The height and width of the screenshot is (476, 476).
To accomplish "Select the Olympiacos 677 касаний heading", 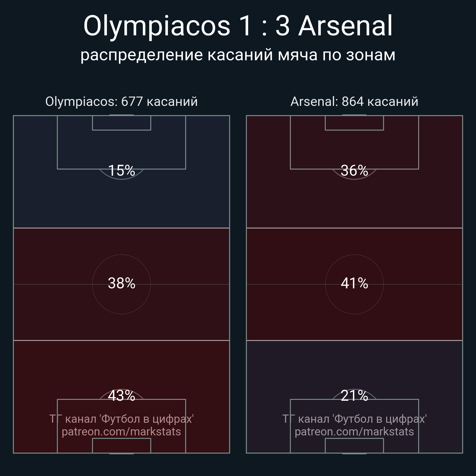I will point(121,102).
